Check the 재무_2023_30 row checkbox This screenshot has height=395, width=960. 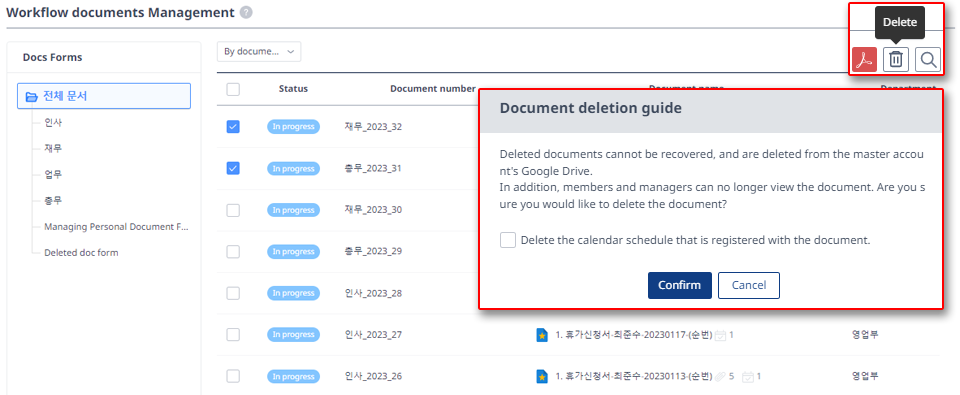(233, 210)
